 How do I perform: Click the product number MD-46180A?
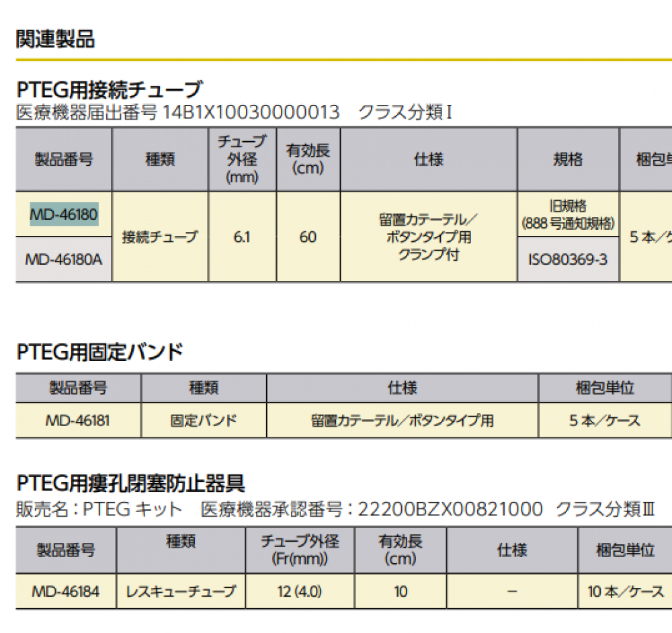point(64,259)
